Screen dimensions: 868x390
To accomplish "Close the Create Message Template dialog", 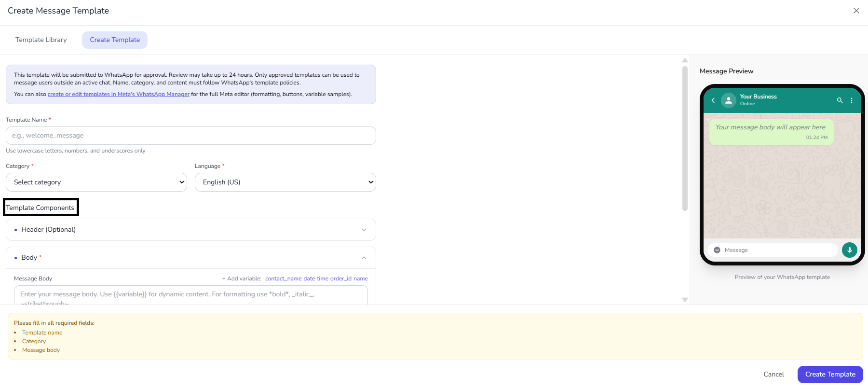I will point(856,11).
